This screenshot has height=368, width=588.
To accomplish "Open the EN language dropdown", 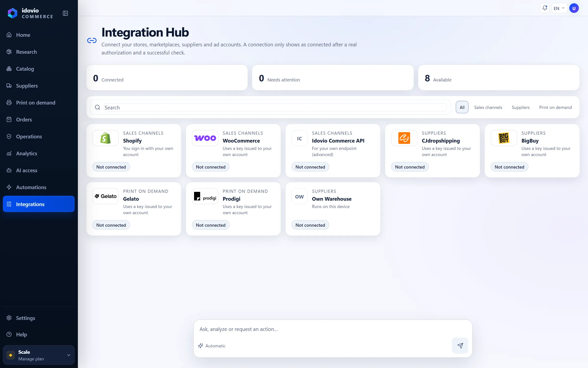I will pos(559,8).
